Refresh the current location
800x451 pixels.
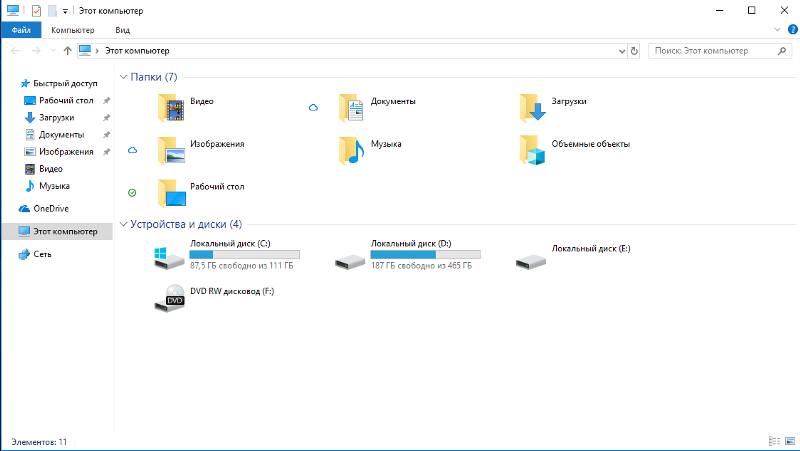pos(634,51)
